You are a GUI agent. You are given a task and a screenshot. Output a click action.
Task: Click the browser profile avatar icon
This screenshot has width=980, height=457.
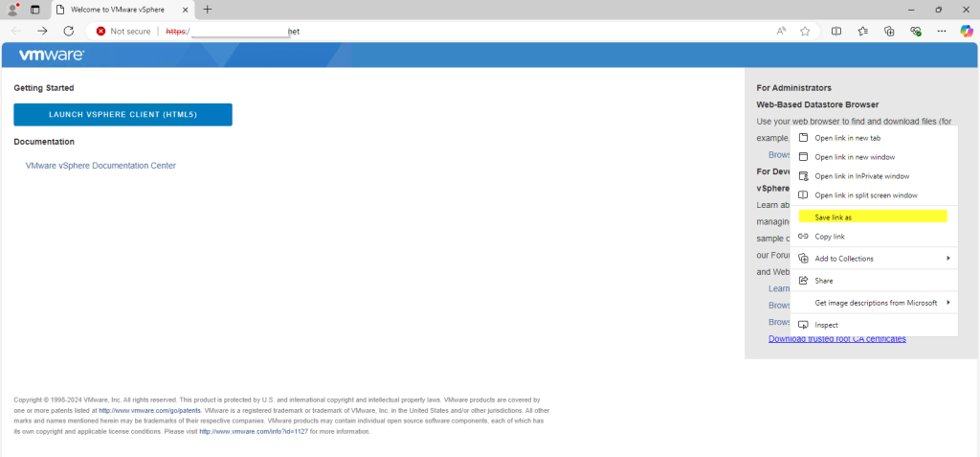pos(12,10)
